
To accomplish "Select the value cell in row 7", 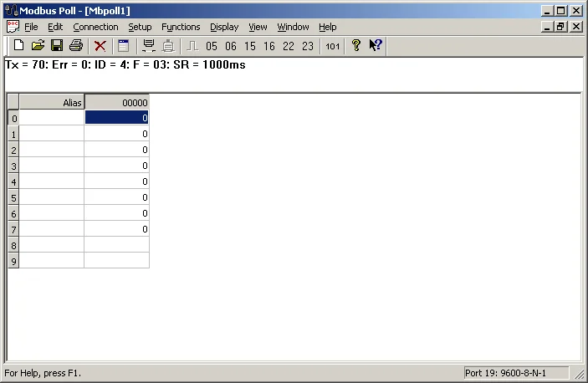I will [116, 229].
